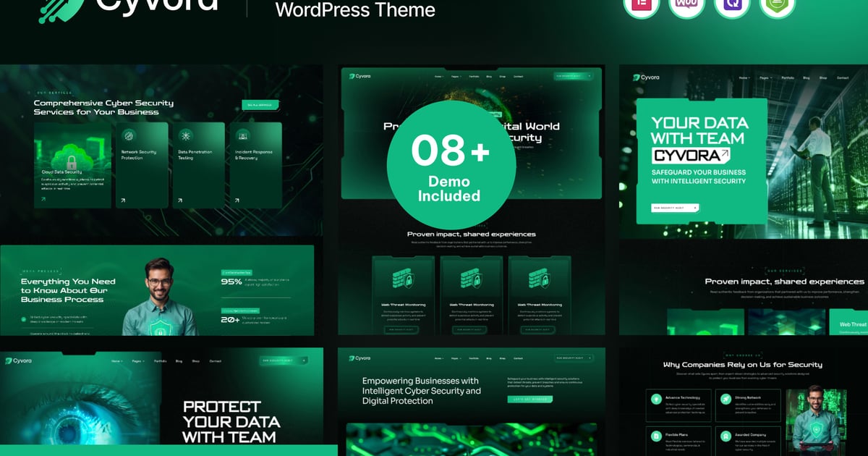Open Contact in the server-room demo nav
Viewport: 868px width, 456px height.
[x=843, y=77]
